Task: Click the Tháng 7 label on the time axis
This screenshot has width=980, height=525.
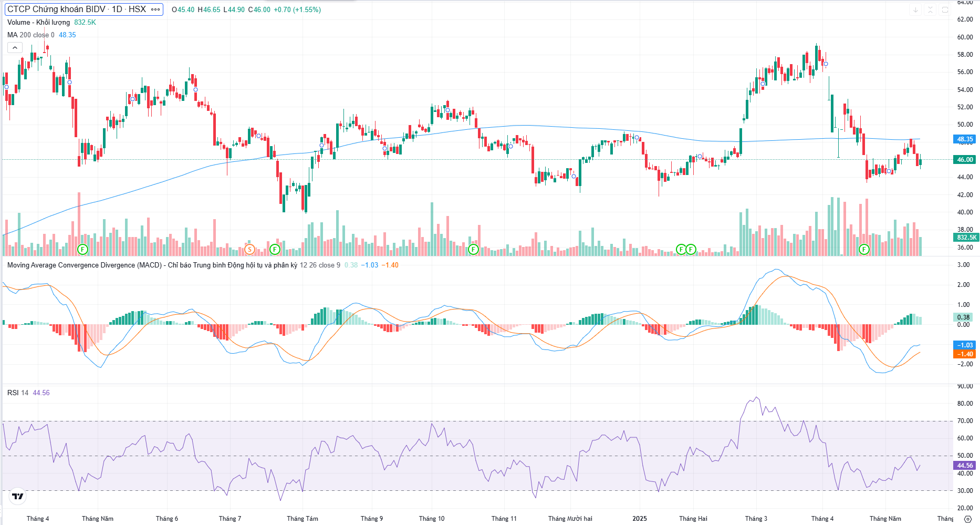Action: 230,518
